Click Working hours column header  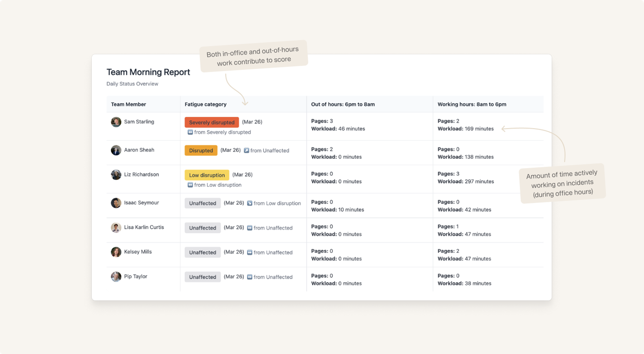(472, 104)
